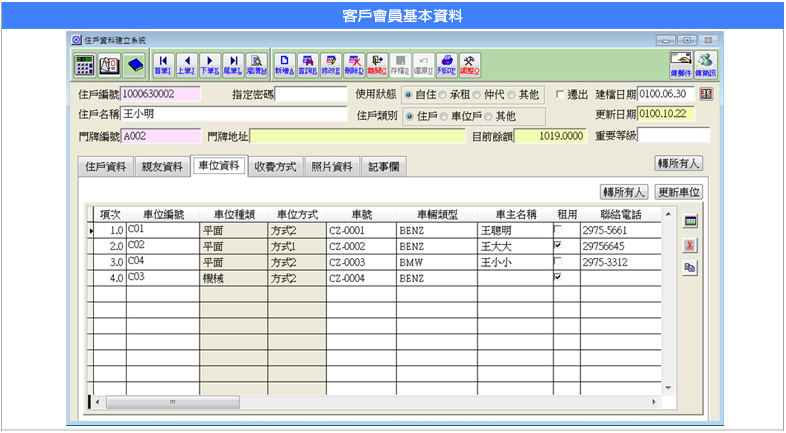Click the grid's horizontal scrollbar thumb
Image resolution: width=786 pixels, height=433 pixels.
pyautogui.click(x=172, y=401)
